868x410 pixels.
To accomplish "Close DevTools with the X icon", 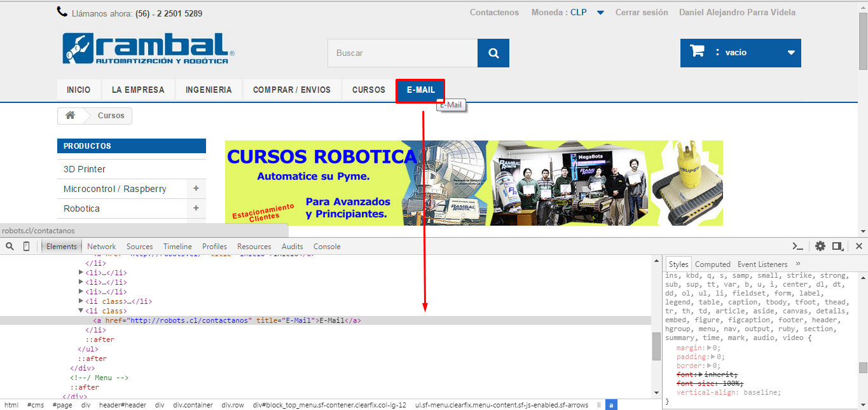I will [858, 246].
